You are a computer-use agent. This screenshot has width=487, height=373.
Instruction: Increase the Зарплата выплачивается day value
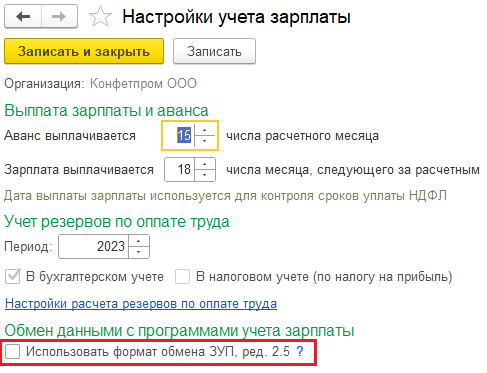[x=205, y=164]
